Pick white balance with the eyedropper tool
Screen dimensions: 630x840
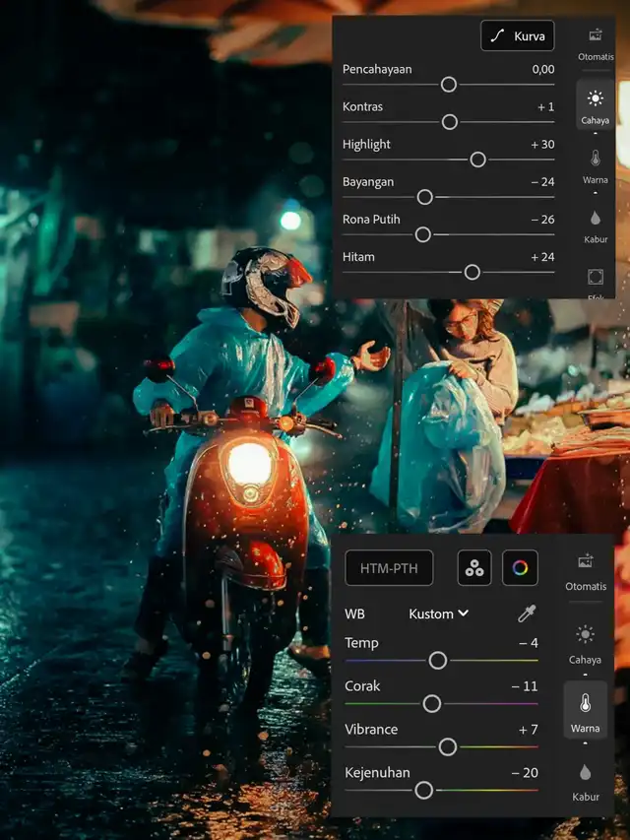pyautogui.click(x=527, y=614)
